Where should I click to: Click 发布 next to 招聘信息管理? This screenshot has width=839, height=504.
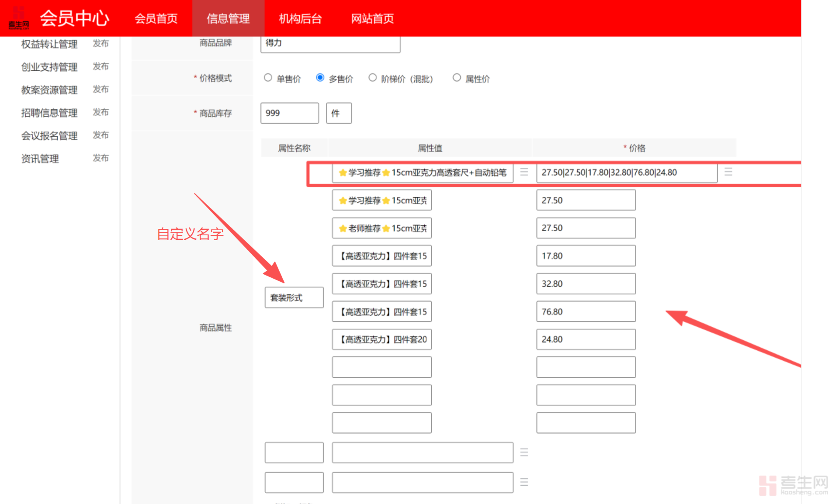(101, 112)
